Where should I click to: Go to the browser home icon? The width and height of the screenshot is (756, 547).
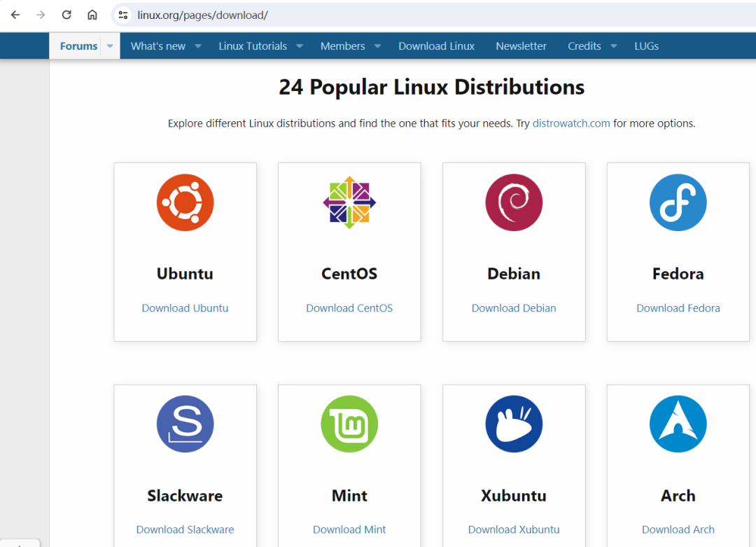92,15
